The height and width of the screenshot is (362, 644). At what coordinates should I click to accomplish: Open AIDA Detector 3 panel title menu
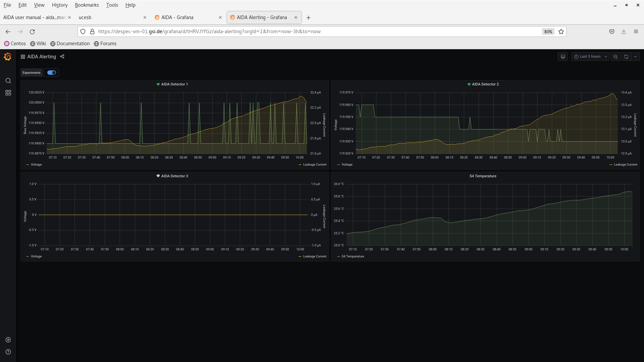174,176
